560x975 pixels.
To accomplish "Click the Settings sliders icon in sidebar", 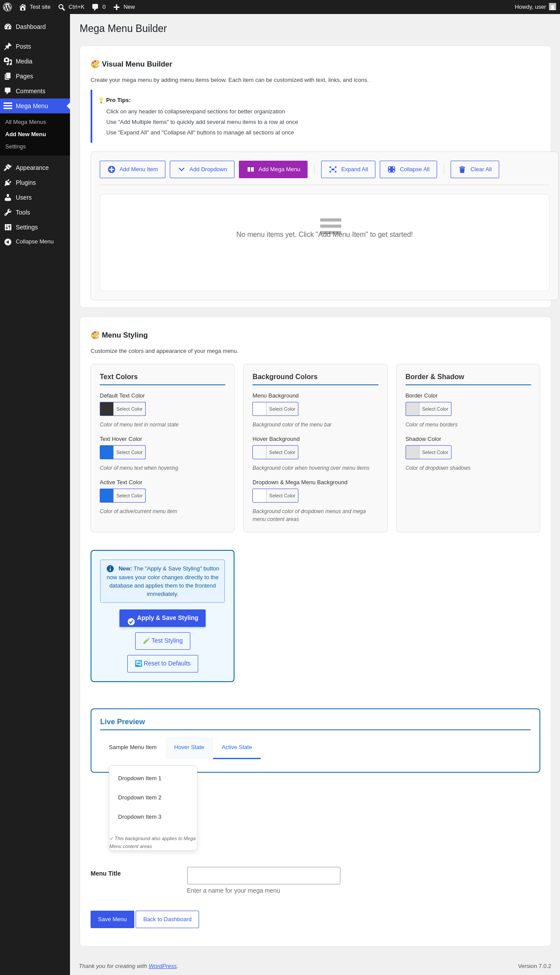I will tap(8, 227).
